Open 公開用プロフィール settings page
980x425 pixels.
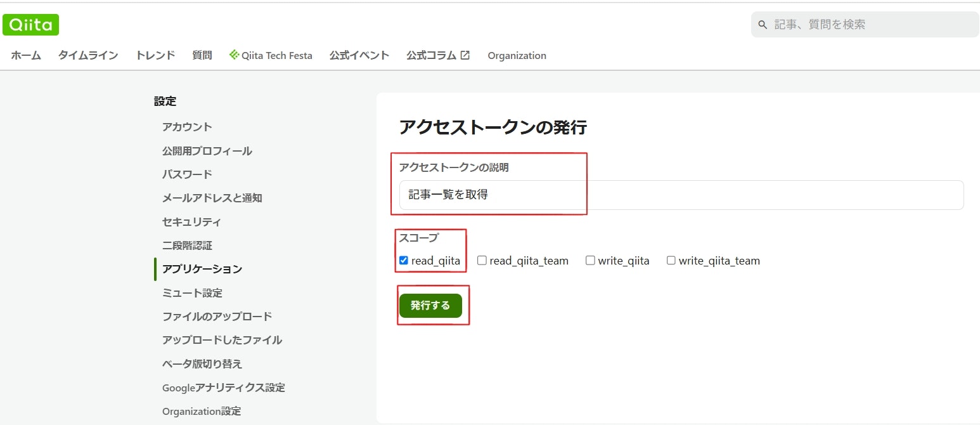click(207, 151)
